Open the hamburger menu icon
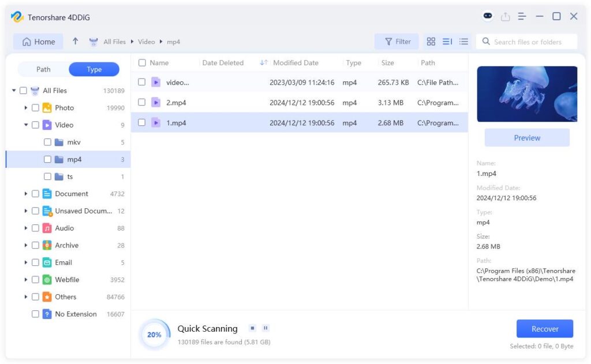 coord(522,16)
